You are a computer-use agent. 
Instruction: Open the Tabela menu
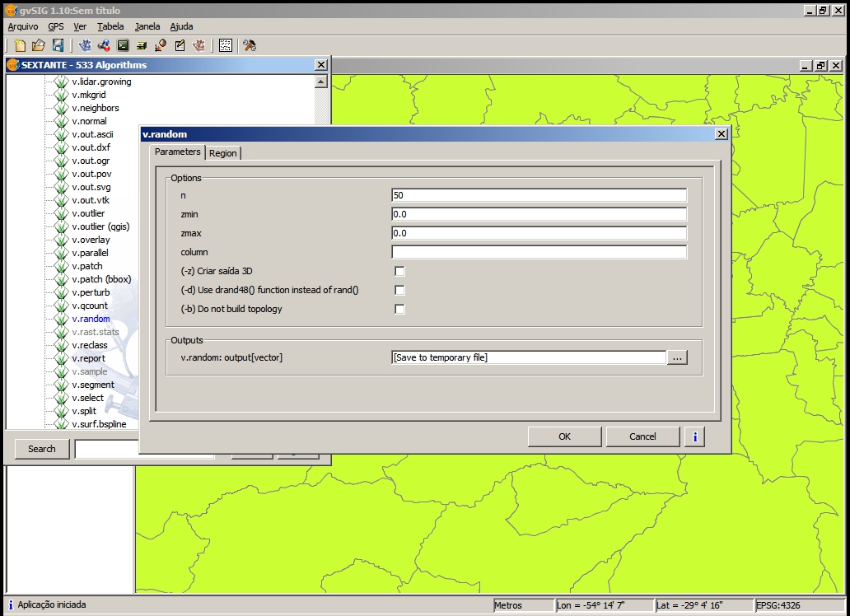[x=110, y=26]
